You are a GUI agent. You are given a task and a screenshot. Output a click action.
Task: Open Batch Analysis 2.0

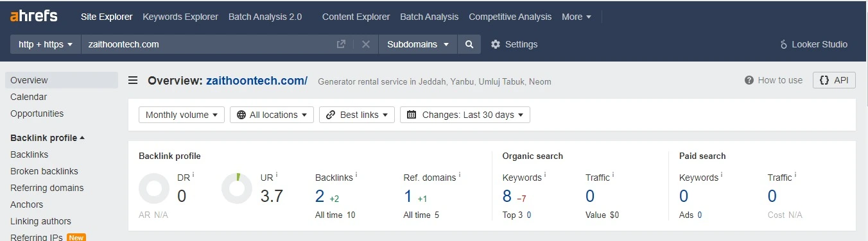(265, 17)
